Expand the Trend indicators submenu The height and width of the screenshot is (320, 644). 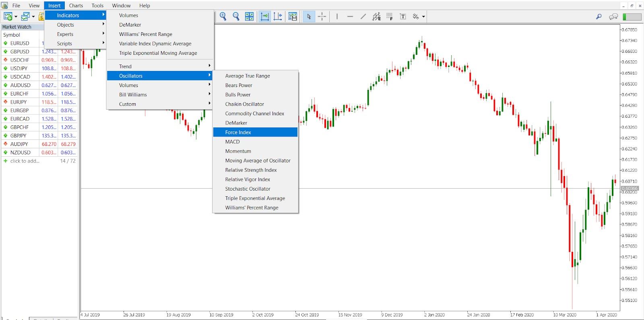[125, 66]
